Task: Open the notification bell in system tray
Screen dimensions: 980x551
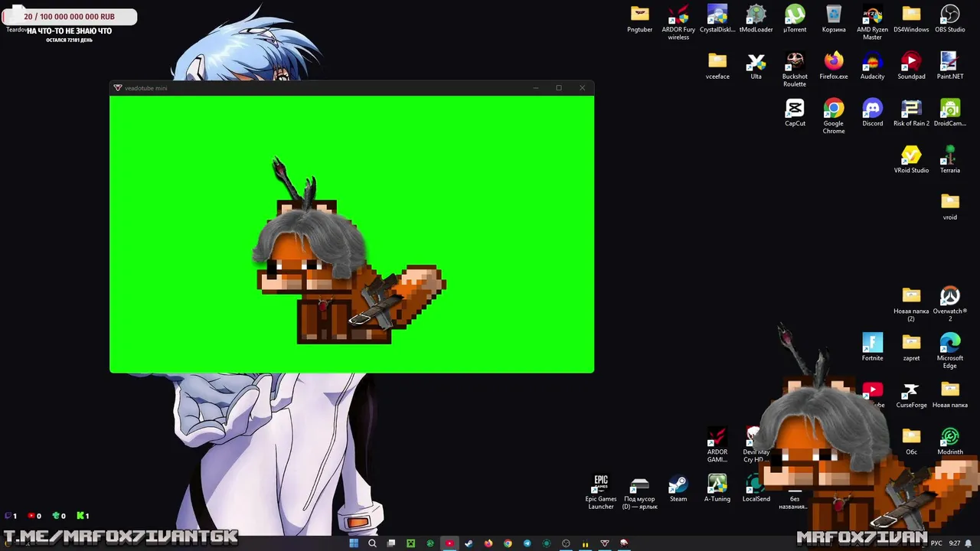Action: click(x=969, y=543)
